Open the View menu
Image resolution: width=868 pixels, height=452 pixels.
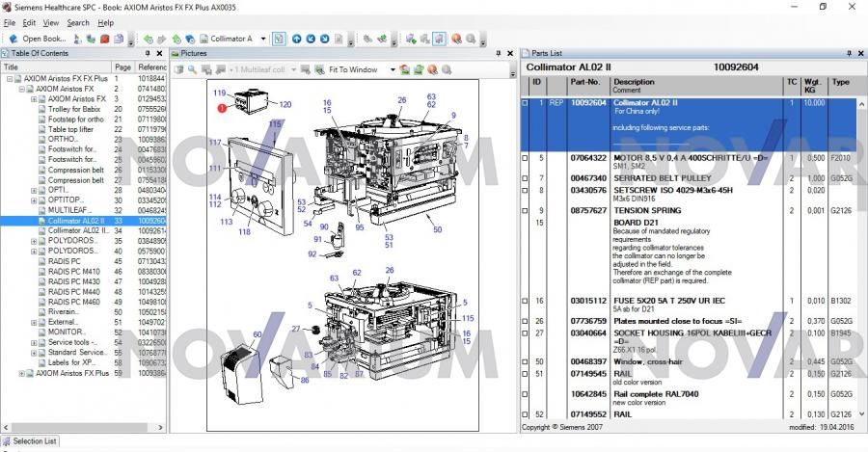pos(51,22)
